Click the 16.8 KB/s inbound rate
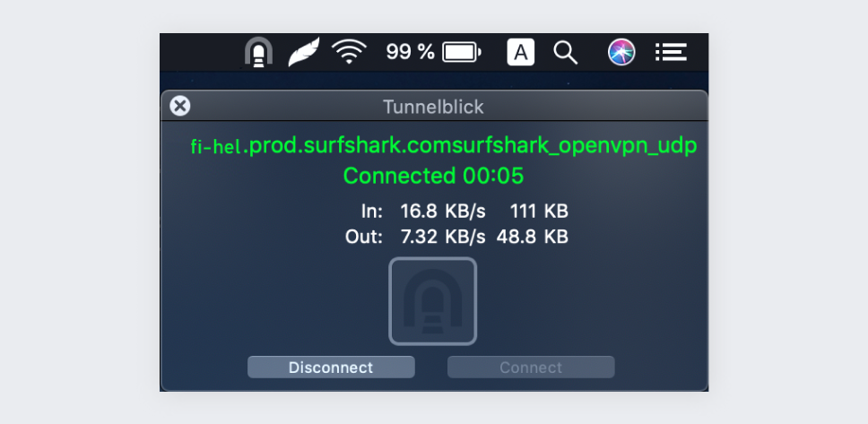868x424 pixels. coord(442,212)
